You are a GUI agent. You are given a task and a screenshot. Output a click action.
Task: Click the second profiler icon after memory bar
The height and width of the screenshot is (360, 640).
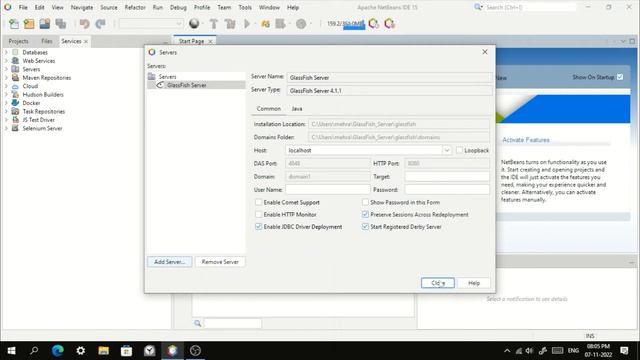(389, 24)
